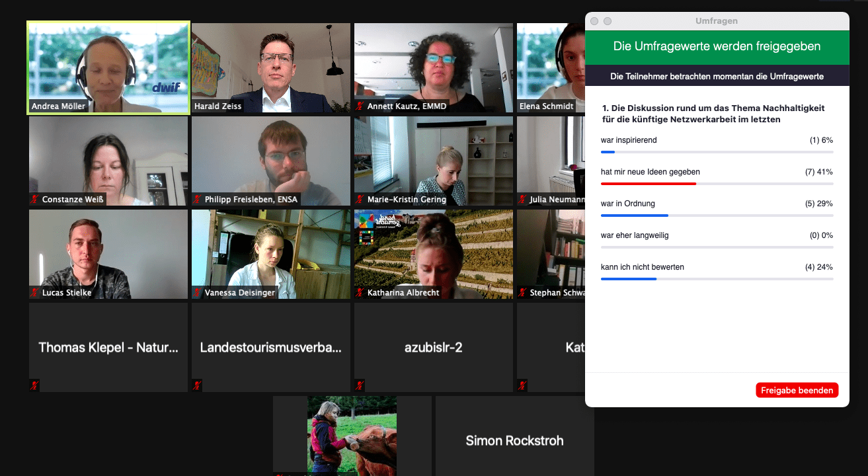
Task: Click muted mic icon on Landestourismusverba… tile
Action: tap(197, 385)
